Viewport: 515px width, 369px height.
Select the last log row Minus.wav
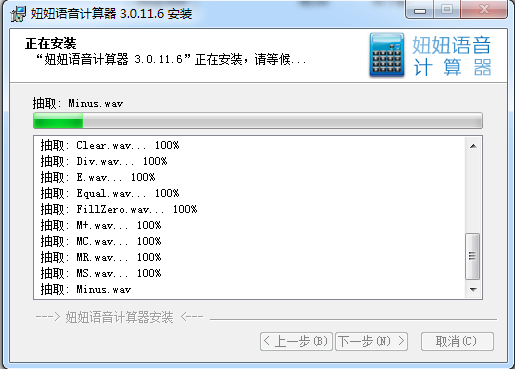pyautogui.click(x=86, y=289)
